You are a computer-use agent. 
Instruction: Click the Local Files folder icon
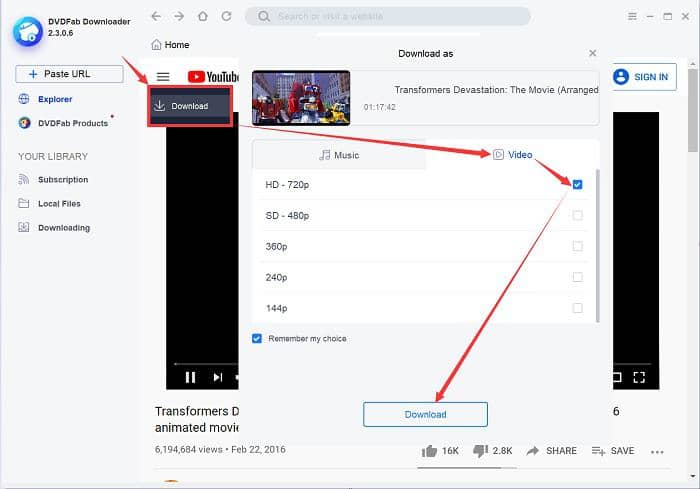click(24, 203)
